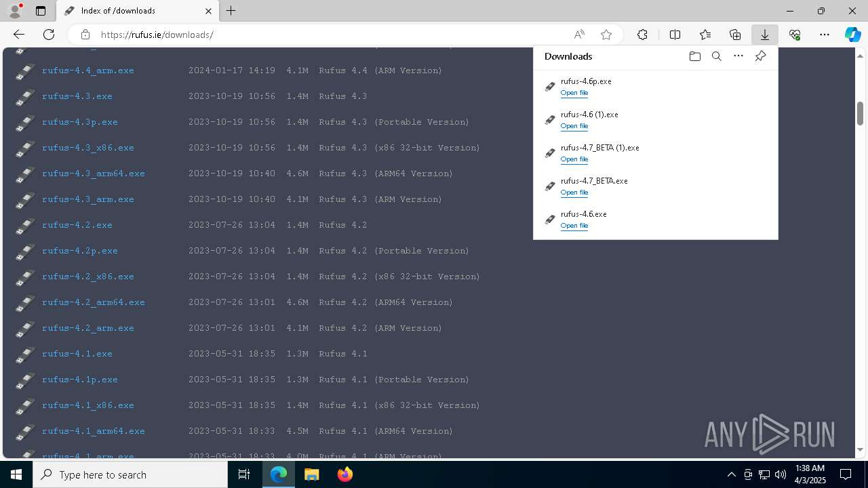
Task: Download rufus-4.3_arm.exe
Action: (88, 199)
